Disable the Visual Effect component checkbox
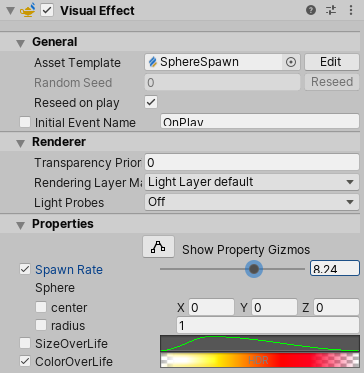This screenshot has height=373, width=364. coord(47,10)
